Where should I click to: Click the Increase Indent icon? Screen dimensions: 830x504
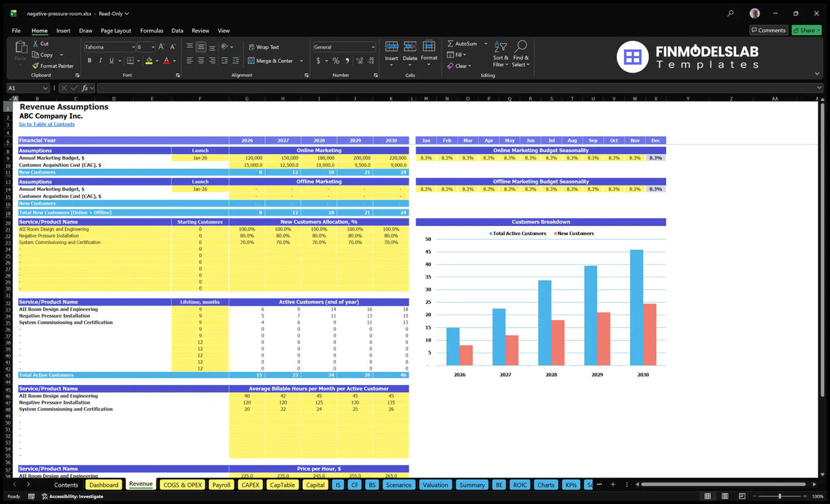pyautogui.click(x=235, y=61)
